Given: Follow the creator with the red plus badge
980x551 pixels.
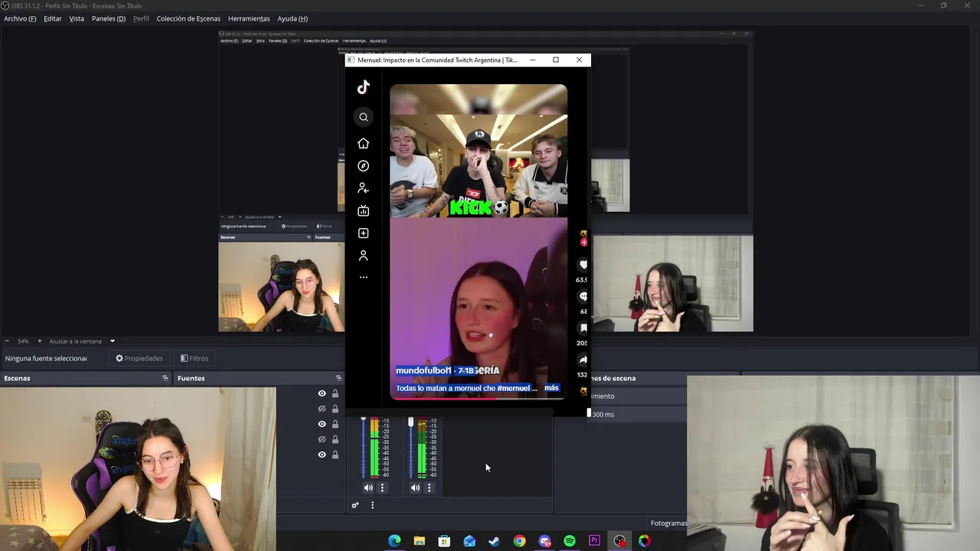Looking at the screenshot, I should click(583, 243).
